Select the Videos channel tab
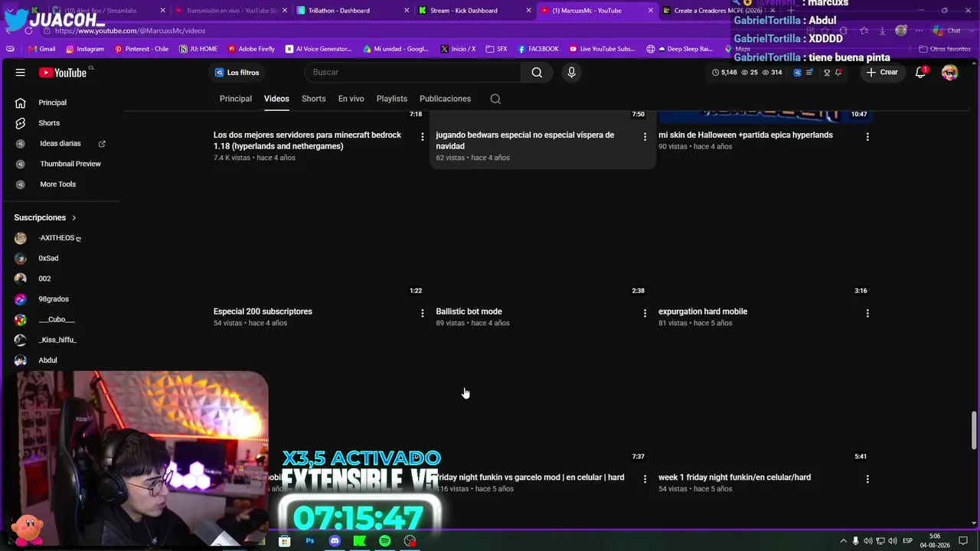Screen dimensions: 980x551 coord(276,99)
